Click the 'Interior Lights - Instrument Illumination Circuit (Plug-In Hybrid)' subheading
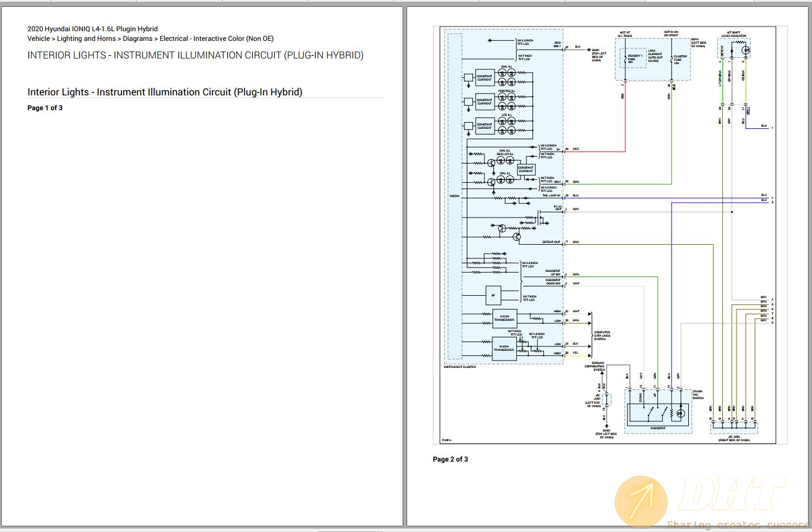 click(x=165, y=92)
